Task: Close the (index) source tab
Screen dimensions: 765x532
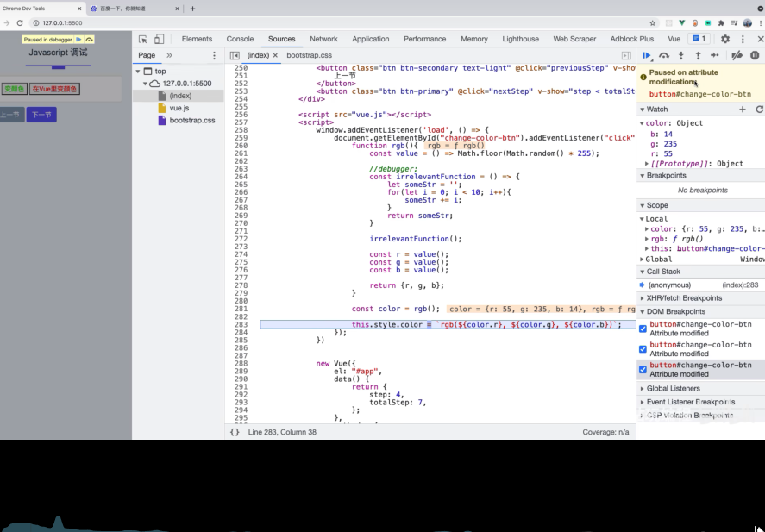Action: [x=275, y=55]
